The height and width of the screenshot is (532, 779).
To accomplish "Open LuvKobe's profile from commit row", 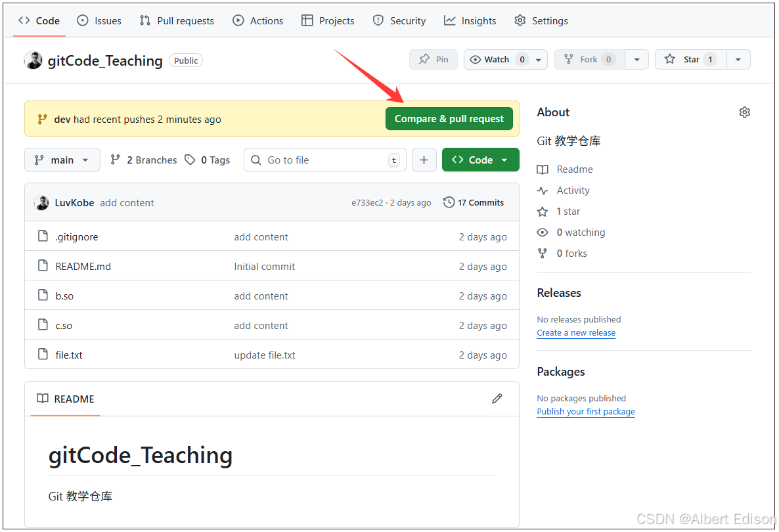I will 74,203.
